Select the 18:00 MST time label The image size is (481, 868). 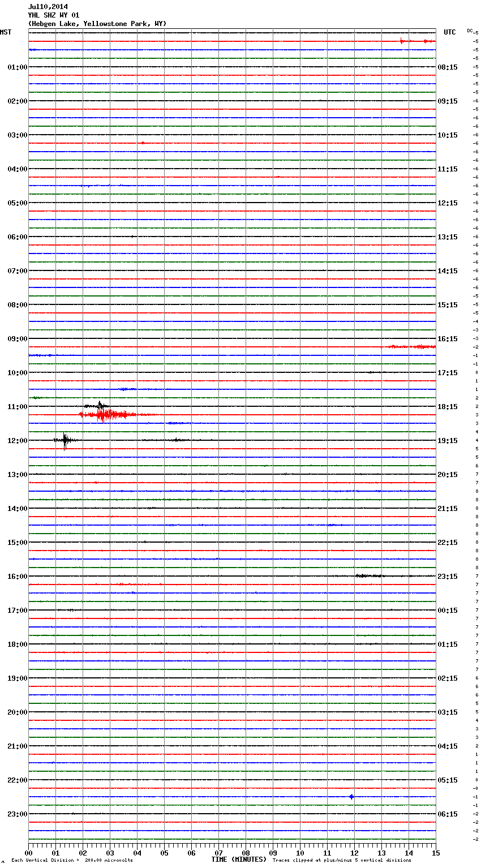pos(18,644)
